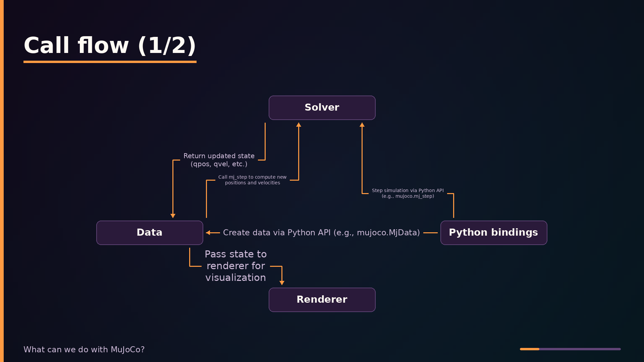
Task: Click the Solver box
Action: click(x=322, y=108)
